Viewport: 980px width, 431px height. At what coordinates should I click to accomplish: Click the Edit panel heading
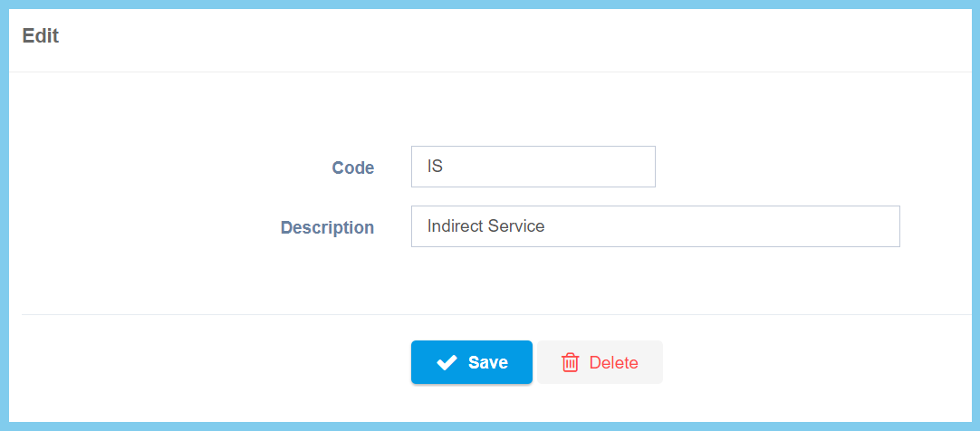(x=41, y=36)
